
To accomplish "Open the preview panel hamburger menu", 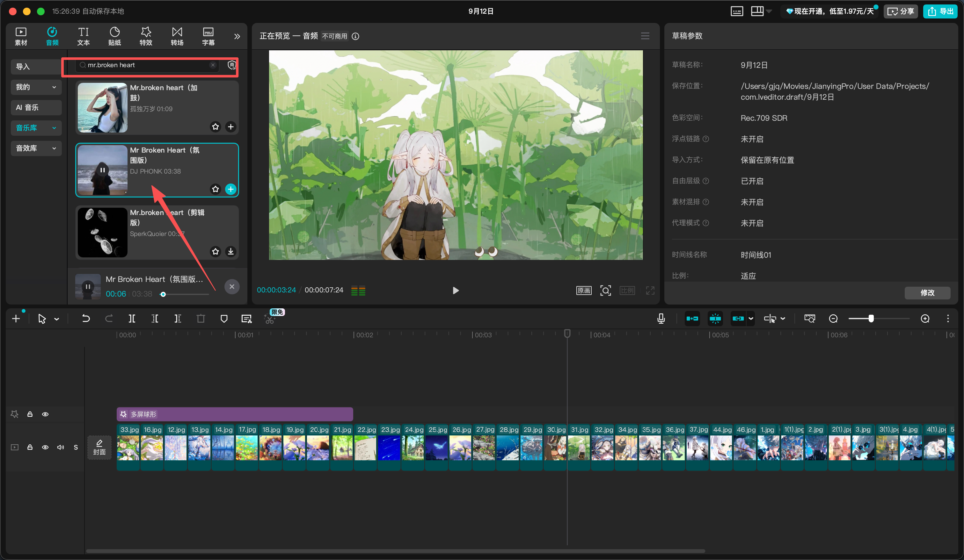I will point(645,36).
